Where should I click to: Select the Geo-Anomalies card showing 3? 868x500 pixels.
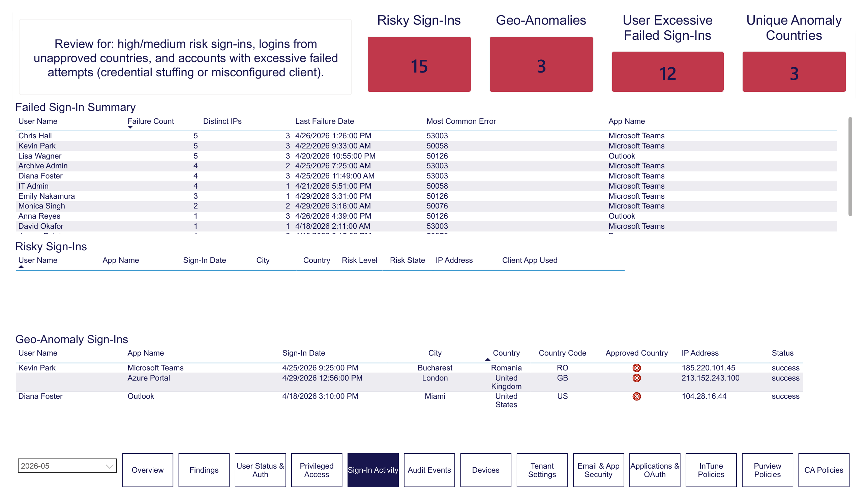[541, 64]
